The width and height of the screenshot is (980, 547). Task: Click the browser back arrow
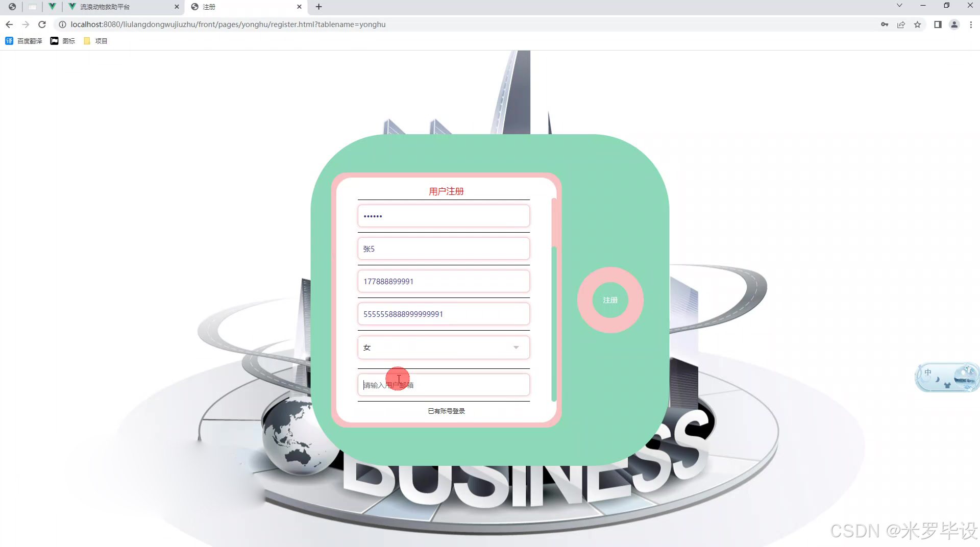click(9, 24)
